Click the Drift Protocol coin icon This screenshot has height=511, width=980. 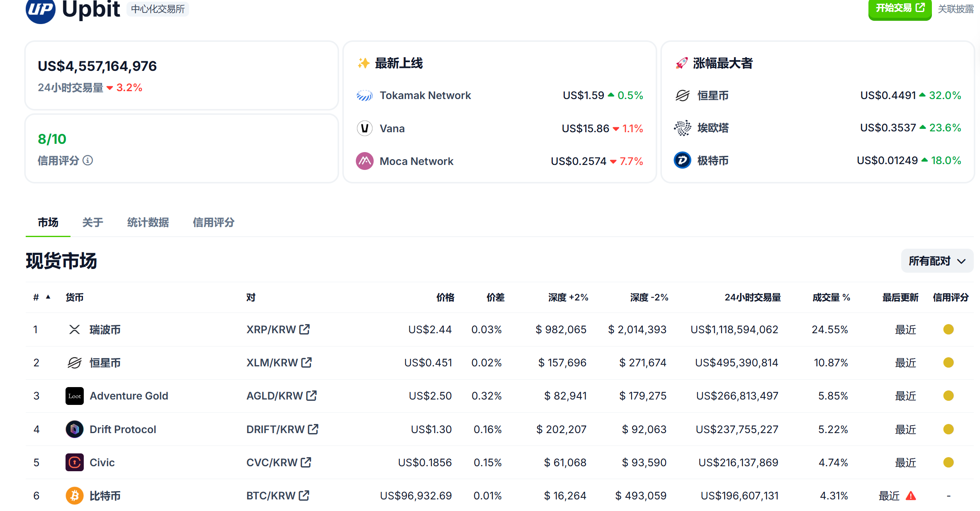(75, 429)
